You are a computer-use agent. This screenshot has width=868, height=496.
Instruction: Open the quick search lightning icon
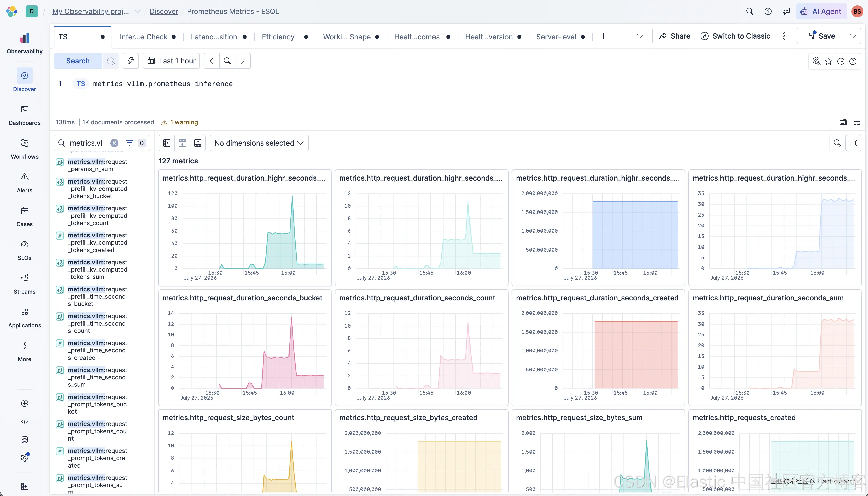131,61
